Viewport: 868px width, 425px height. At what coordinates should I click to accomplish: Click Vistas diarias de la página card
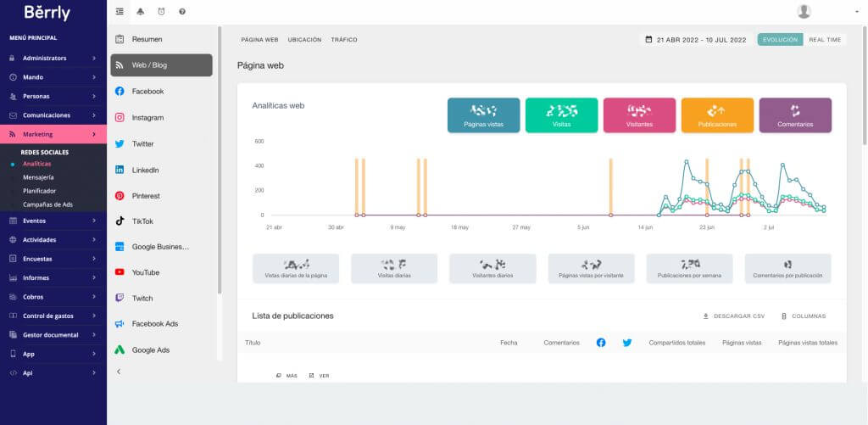coord(296,268)
